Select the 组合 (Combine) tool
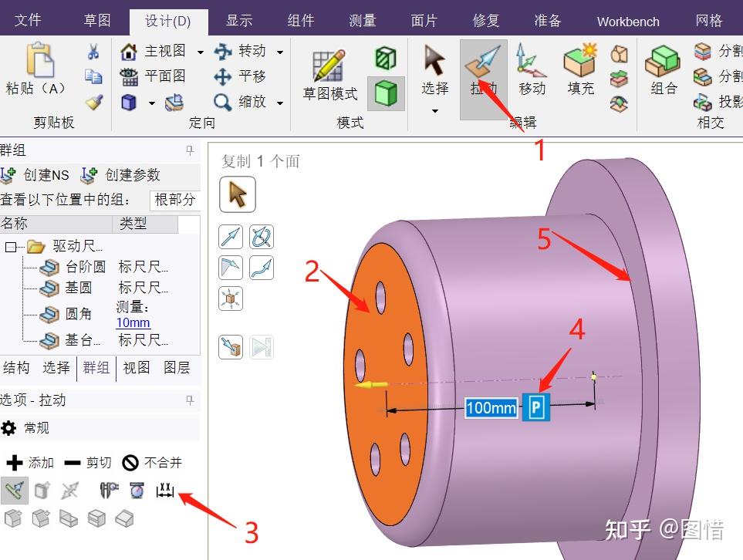Screen dimensions: 743x560 662,69
